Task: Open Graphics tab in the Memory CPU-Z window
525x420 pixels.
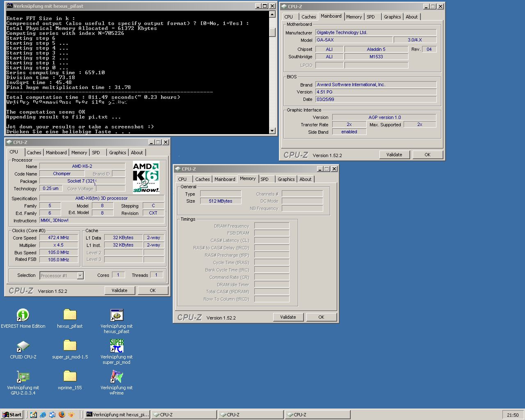Action: tap(286, 179)
